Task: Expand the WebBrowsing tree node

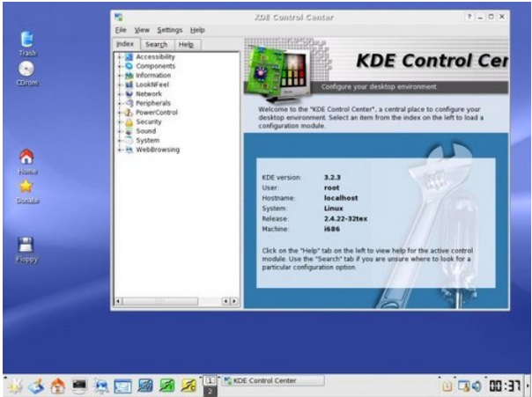Action: click(x=120, y=150)
